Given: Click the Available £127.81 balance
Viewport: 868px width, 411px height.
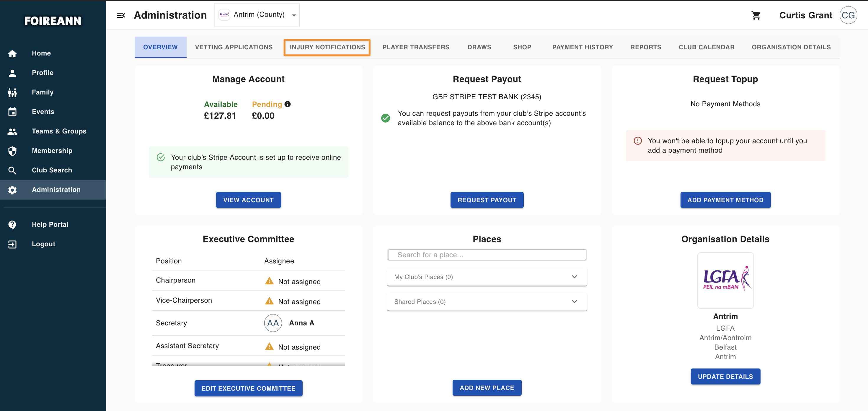Looking at the screenshot, I should (x=220, y=110).
